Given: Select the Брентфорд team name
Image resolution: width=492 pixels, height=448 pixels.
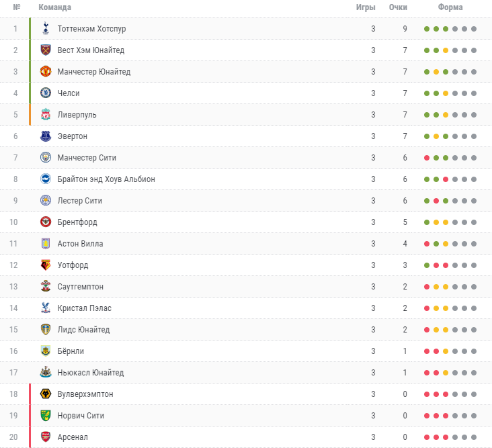Looking at the screenshot, I should point(77,222).
